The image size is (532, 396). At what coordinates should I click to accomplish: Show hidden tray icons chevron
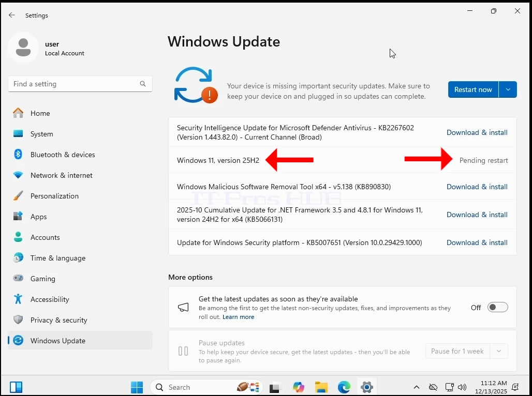pos(417,387)
